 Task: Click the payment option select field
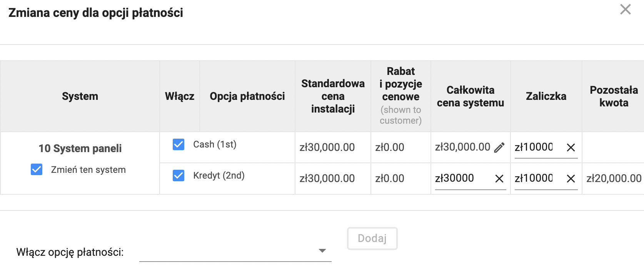[x=235, y=252]
